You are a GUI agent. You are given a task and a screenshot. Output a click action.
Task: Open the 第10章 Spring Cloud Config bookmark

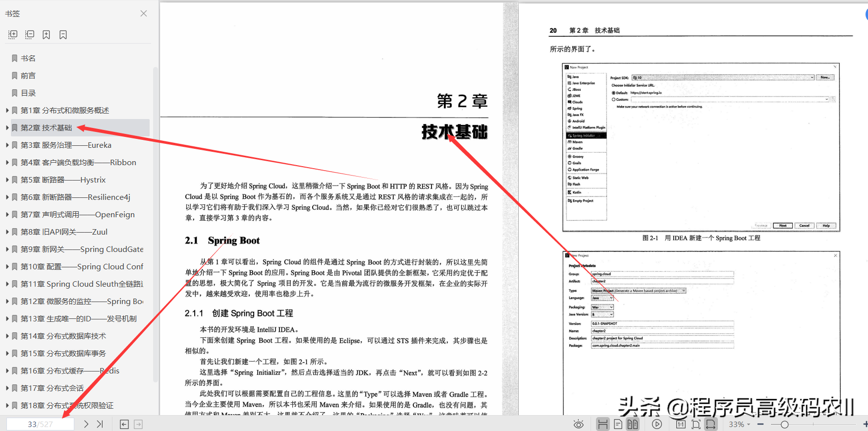[82, 266]
